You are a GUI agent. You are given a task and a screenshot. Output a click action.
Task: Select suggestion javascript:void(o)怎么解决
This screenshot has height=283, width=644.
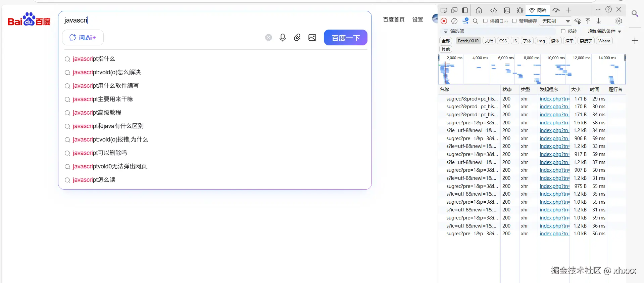[x=107, y=72]
